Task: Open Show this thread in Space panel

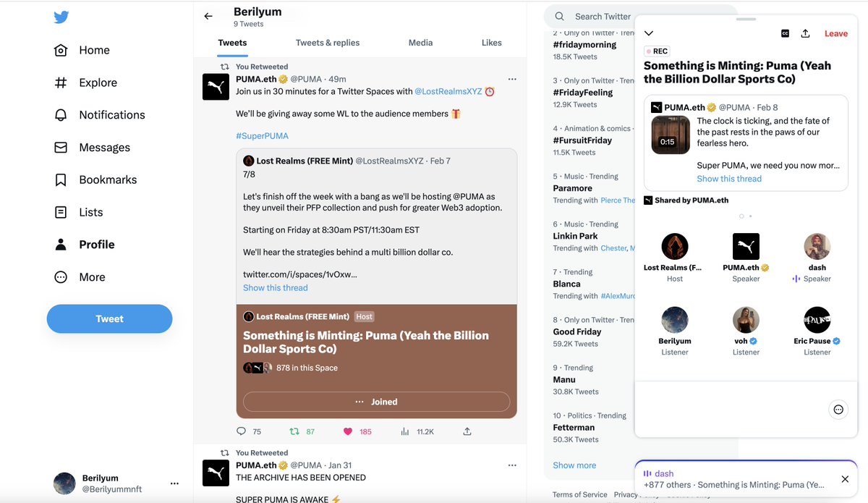Action: pyautogui.click(x=729, y=179)
